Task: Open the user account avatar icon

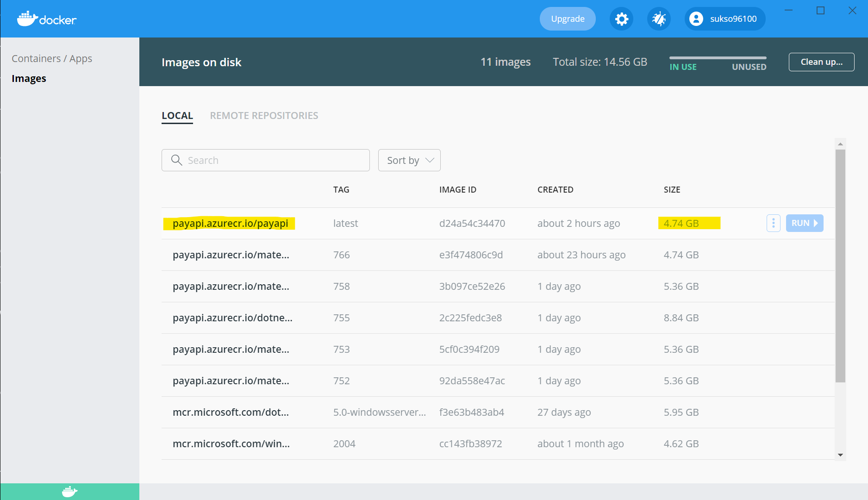Action: click(696, 19)
